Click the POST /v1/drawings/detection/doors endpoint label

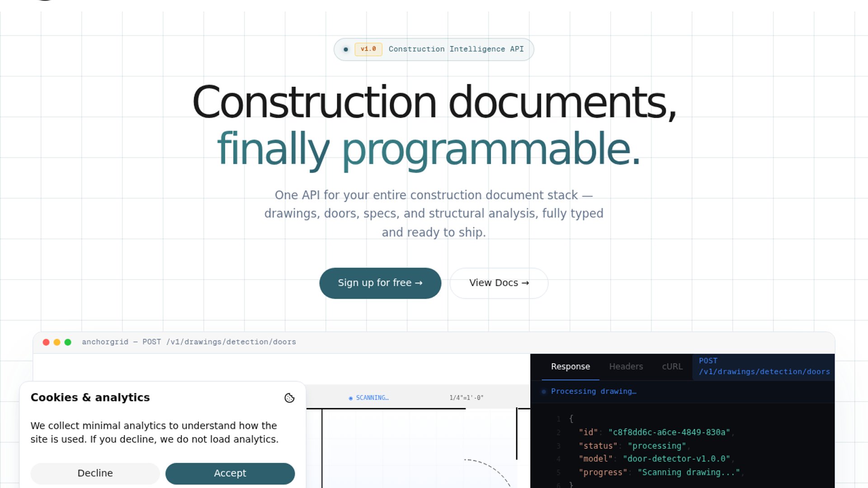pos(764,366)
